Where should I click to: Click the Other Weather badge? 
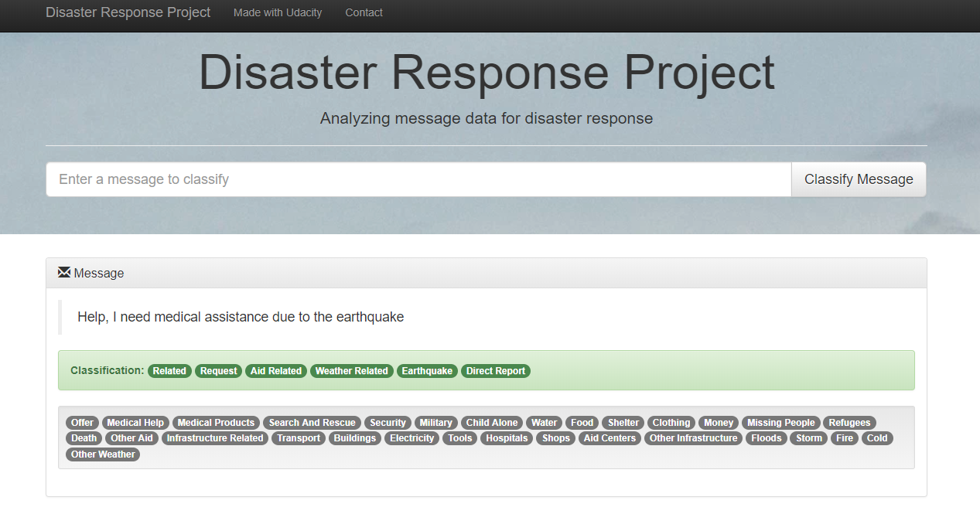click(103, 454)
